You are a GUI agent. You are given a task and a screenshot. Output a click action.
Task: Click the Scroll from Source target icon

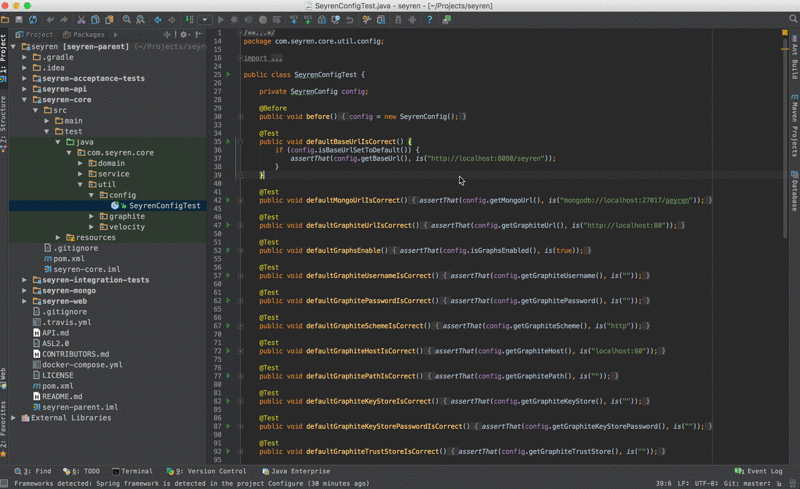point(167,35)
